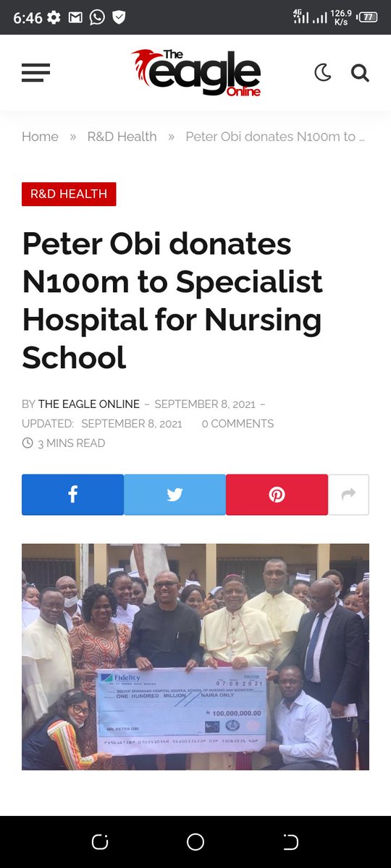This screenshot has height=868, width=391.
Task: Tap WhatsApp notification icon in status bar
Action: (x=97, y=17)
